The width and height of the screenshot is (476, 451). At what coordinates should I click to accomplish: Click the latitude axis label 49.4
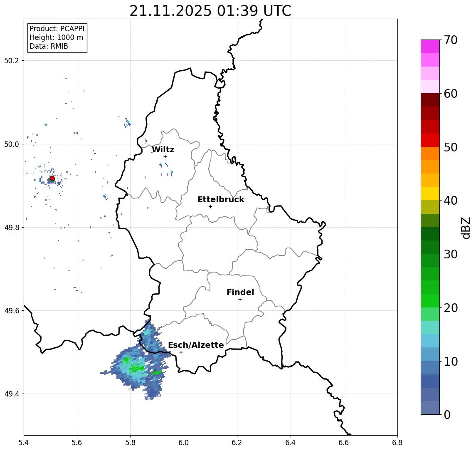pyautogui.click(x=12, y=394)
